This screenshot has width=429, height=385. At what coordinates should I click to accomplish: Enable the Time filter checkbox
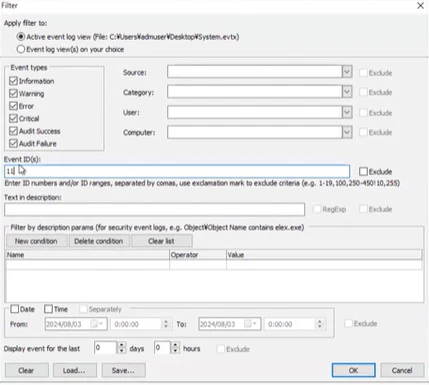[x=48, y=309]
